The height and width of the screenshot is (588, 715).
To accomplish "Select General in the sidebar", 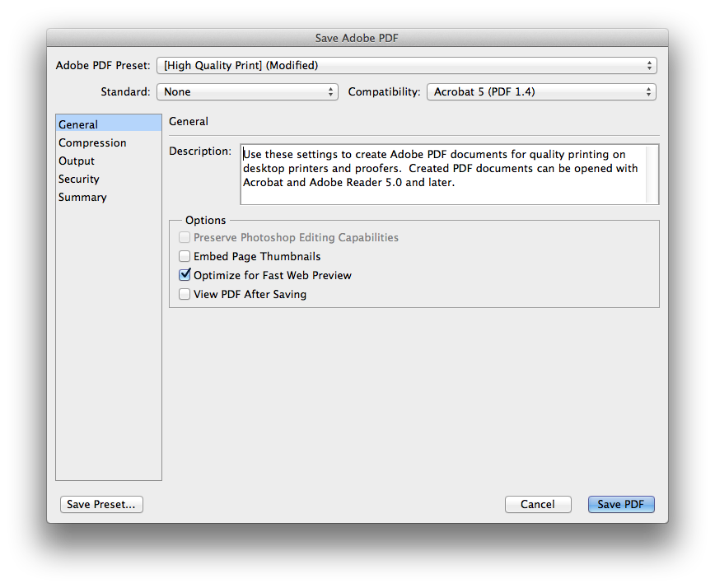I will click(78, 124).
